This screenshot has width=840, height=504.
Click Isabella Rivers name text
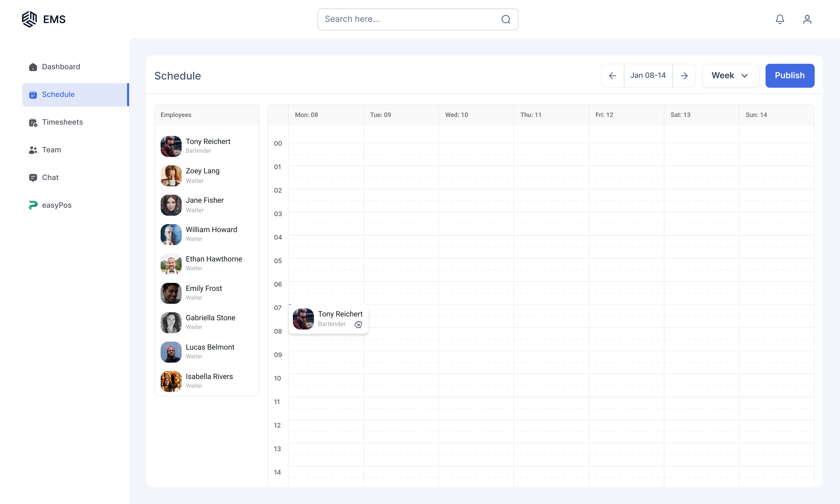[x=209, y=377]
